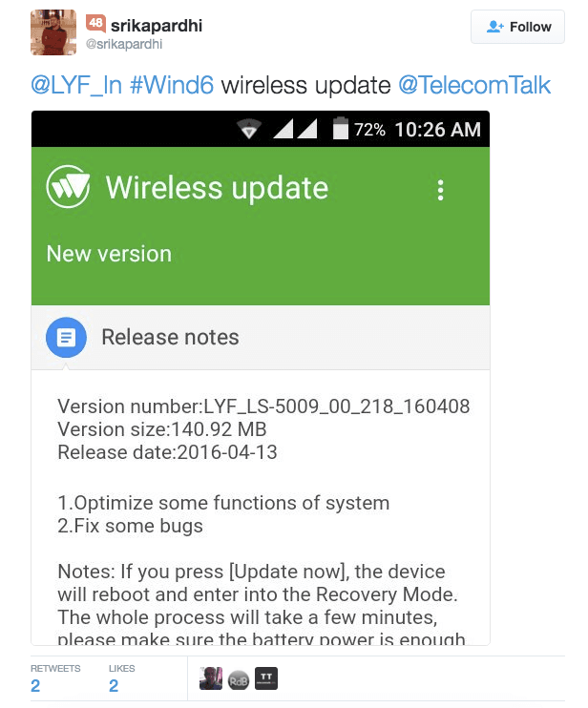Open the TT TelecomTalk avatar
This screenshot has width=588, height=708.
(266, 678)
